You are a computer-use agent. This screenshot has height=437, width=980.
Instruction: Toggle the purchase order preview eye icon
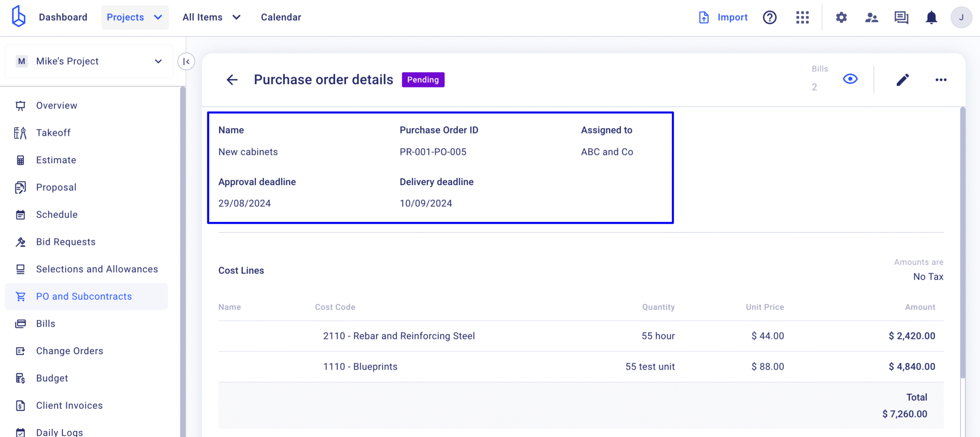[849, 79]
